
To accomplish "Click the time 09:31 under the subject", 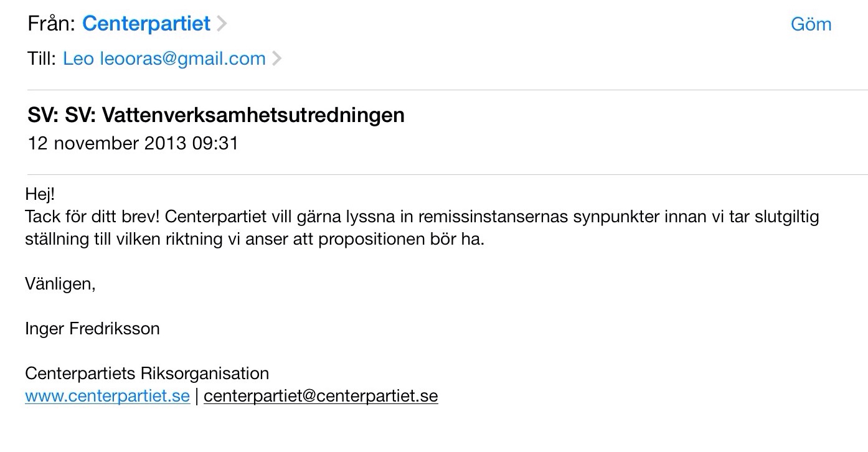I will pyautogui.click(x=215, y=143).
